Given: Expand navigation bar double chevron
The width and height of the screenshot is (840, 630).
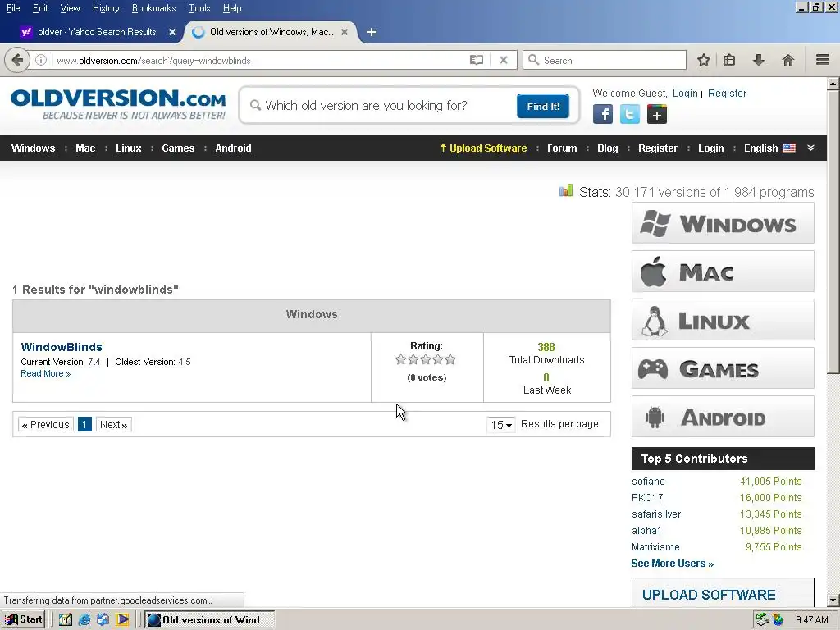Looking at the screenshot, I should coord(810,148).
